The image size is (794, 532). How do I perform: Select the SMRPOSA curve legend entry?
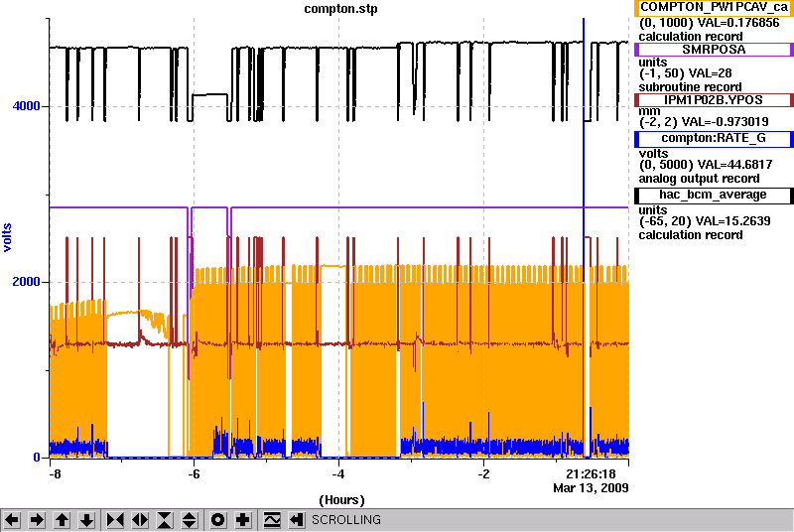(x=714, y=50)
